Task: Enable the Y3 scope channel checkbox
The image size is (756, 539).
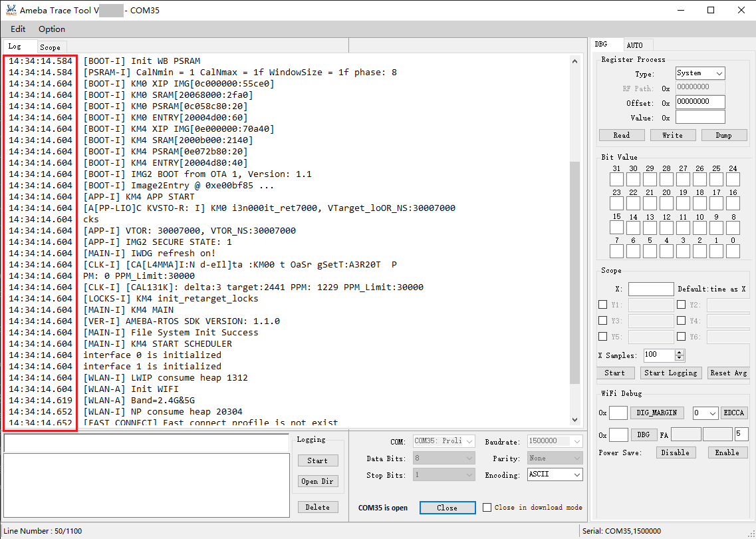Action: pyautogui.click(x=602, y=321)
